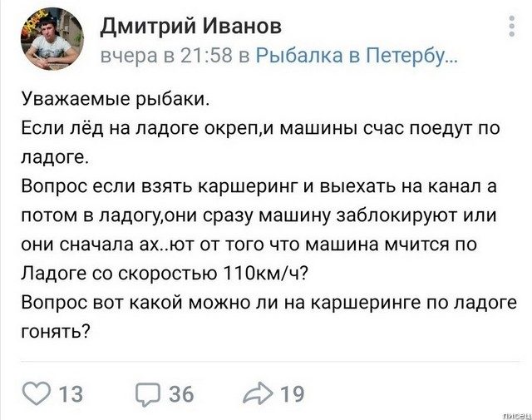Go to the 'Рыбалка в Петербу…' group

click(x=356, y=56)
